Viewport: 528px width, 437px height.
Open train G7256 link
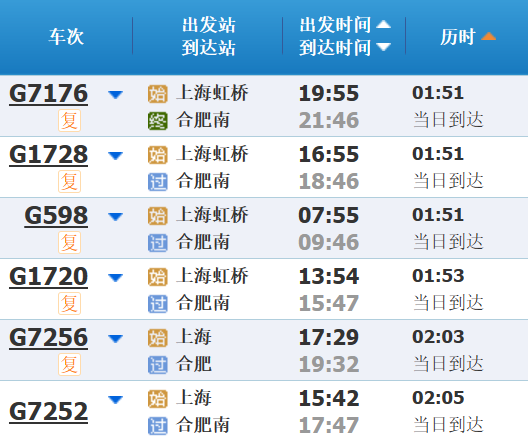click(x=48, y=337)
